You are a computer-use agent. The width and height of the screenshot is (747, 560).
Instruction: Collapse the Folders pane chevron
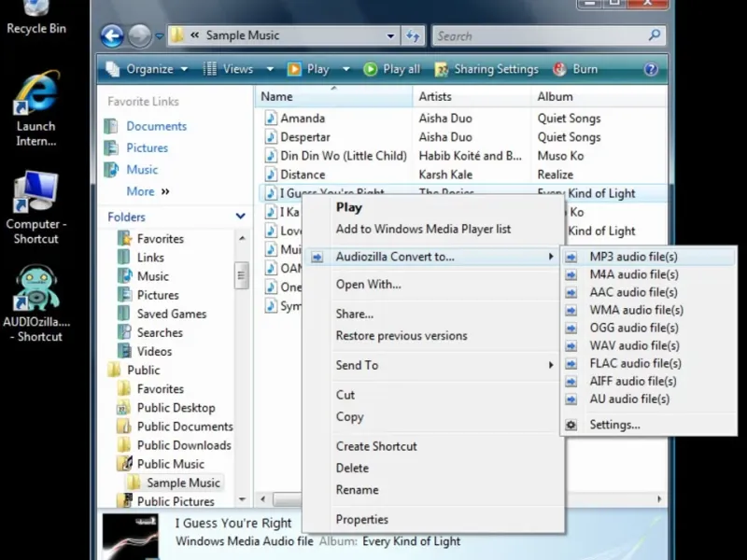pyautogui.click(x=241, y=217)
